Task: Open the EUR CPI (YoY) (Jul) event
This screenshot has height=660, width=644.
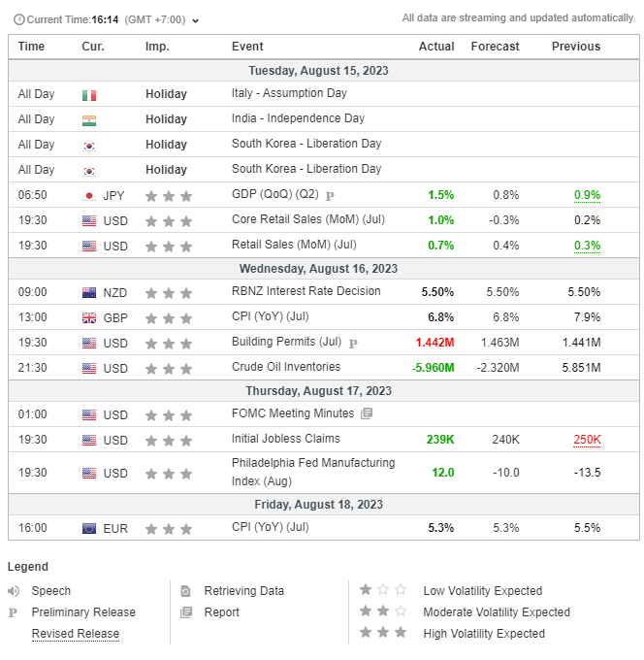Action: point(270,527)
